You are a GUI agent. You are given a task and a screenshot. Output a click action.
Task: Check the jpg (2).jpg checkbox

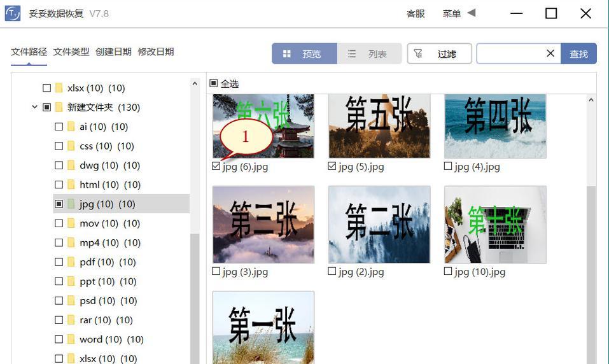pos(332,271)
